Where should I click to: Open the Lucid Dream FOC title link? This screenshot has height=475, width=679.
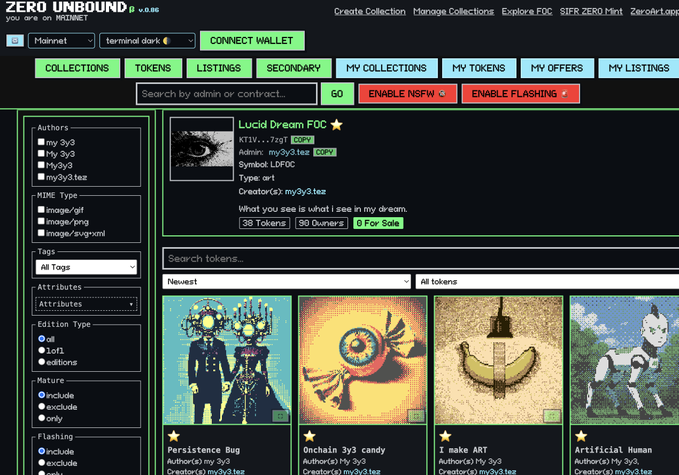(282, 125)
